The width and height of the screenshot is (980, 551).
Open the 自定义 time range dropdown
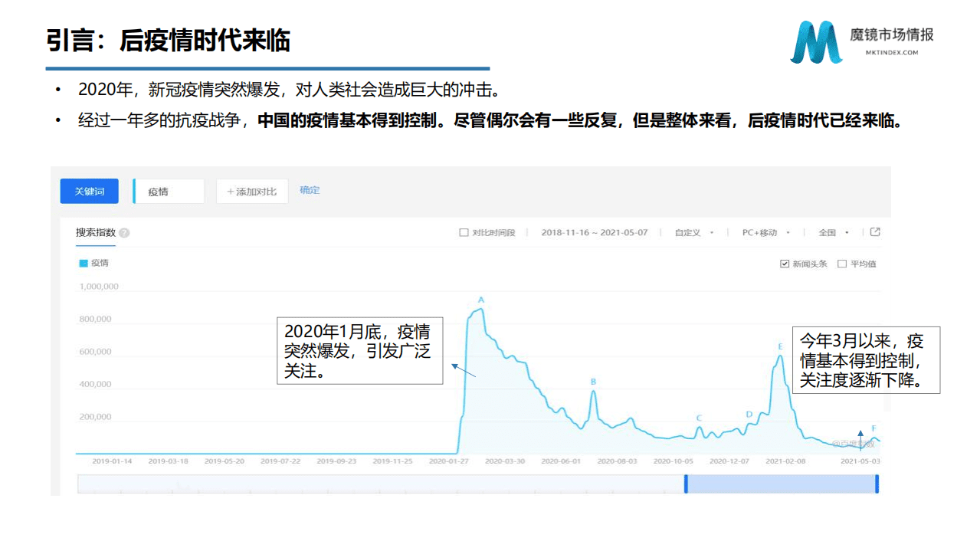[x=693, y=233]
